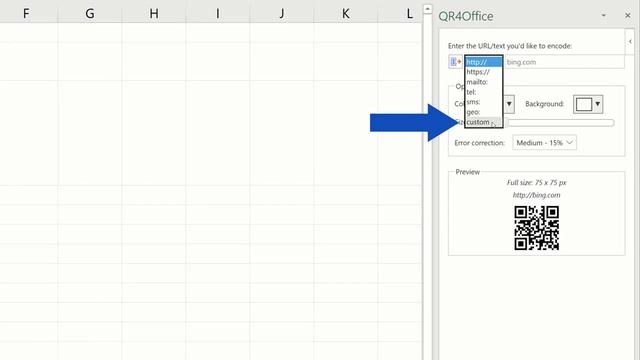Open the QR4Office task pane options arrow

(x=604, y=16)
